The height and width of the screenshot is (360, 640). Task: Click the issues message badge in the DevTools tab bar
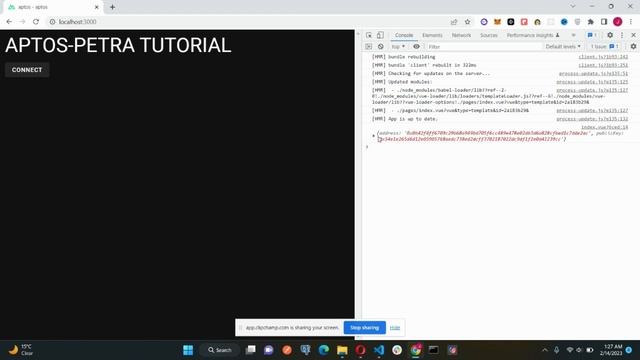(592, 36)
